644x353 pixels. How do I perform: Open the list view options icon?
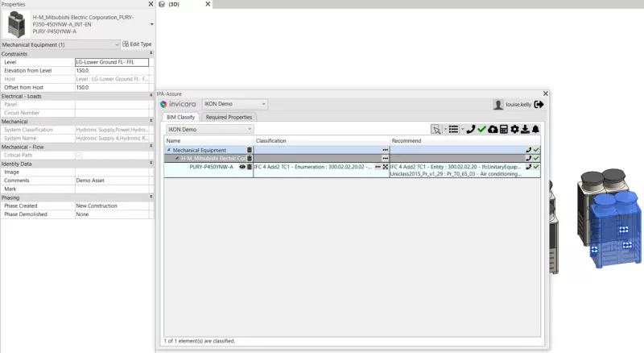(x=453, y=130)
